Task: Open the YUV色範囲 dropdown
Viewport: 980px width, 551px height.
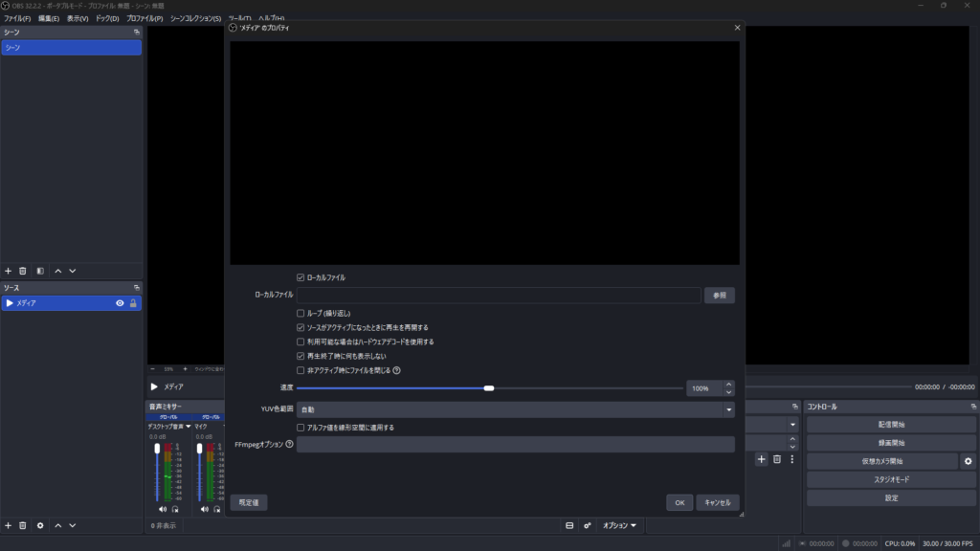Action: click(515, 409)
